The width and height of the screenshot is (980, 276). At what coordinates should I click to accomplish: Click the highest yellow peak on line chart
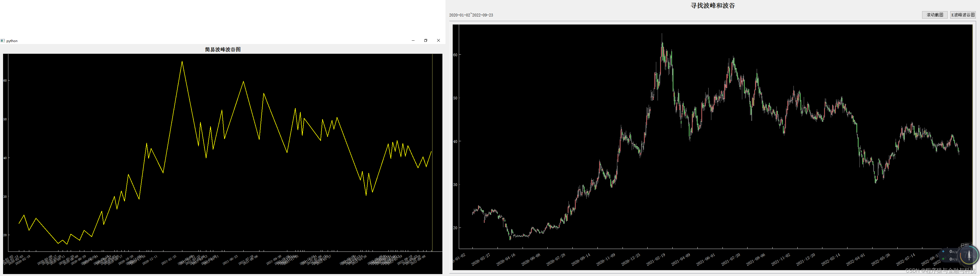click(182, 62)
